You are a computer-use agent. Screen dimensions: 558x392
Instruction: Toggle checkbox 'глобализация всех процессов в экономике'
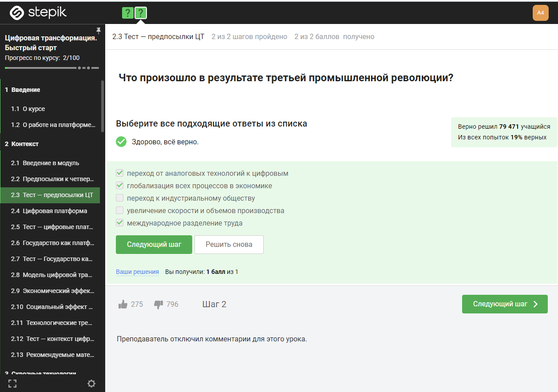click(x=119, y=186)
